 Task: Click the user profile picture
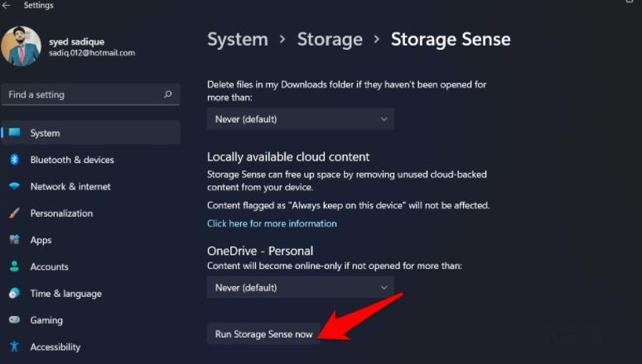pos(22,46)
